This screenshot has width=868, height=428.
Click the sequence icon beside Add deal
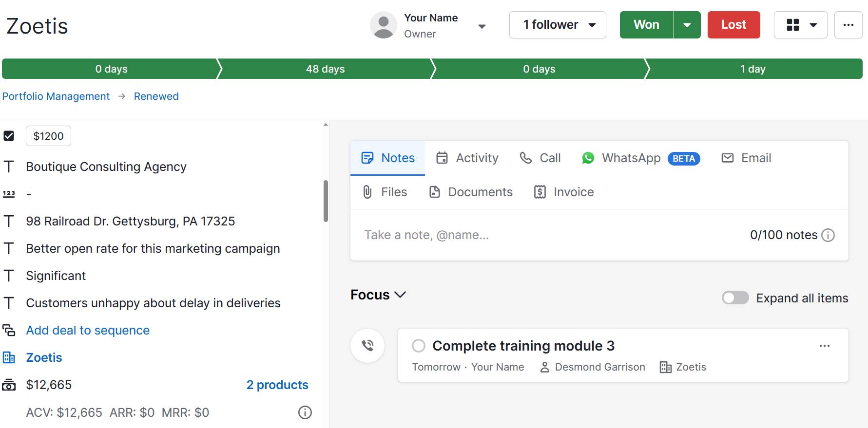9,330
